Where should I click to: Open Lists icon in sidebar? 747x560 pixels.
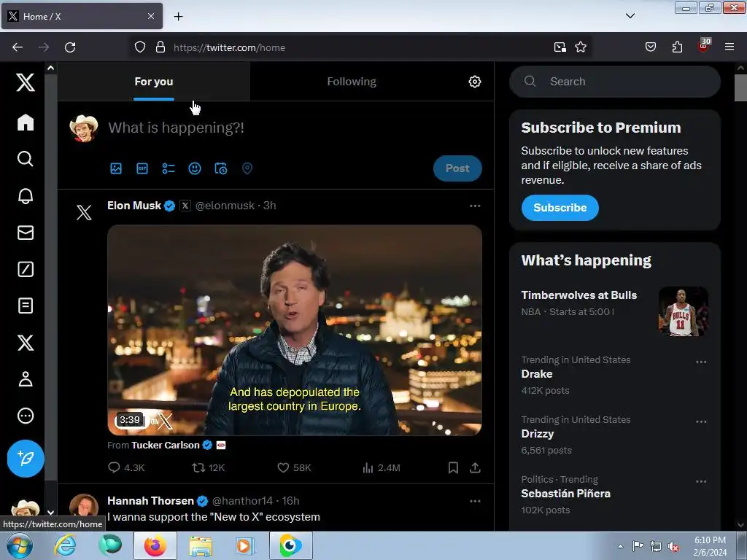pos(26,306)
